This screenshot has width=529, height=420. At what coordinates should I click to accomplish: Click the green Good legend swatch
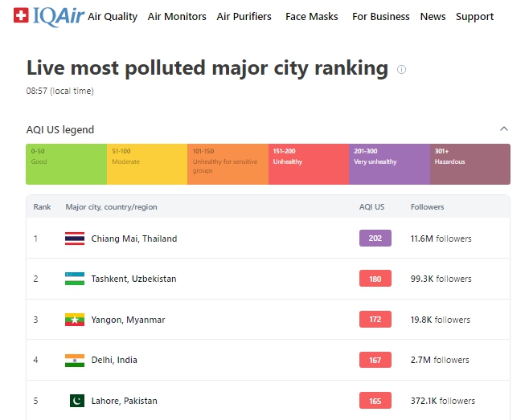point(66,164)
